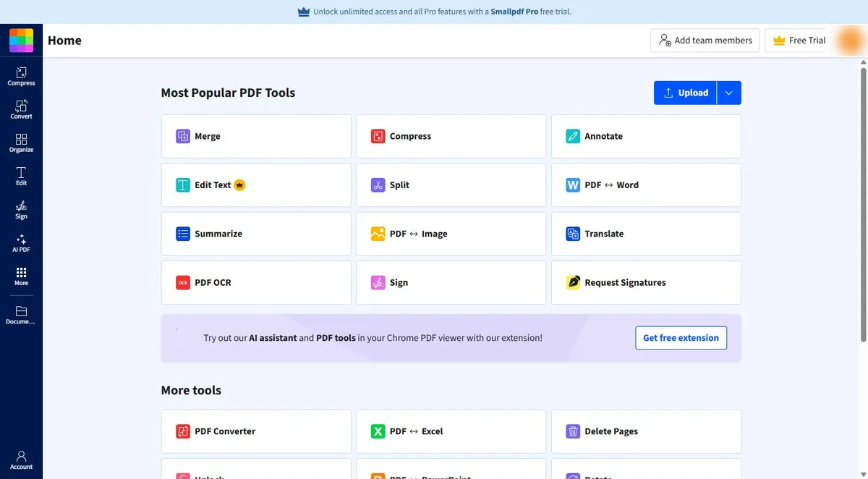Click the Request Signatures pen icon

pyautogui.click(x=573, y=283)
